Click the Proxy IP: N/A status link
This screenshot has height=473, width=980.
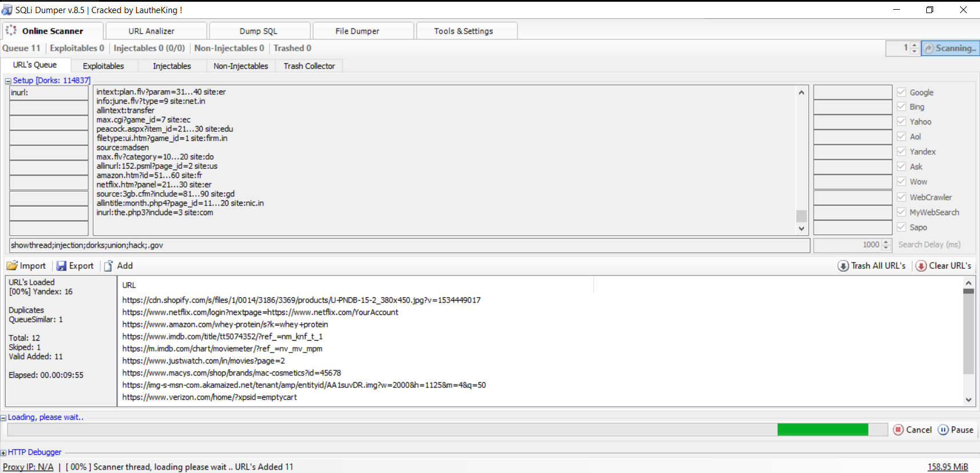28,467
